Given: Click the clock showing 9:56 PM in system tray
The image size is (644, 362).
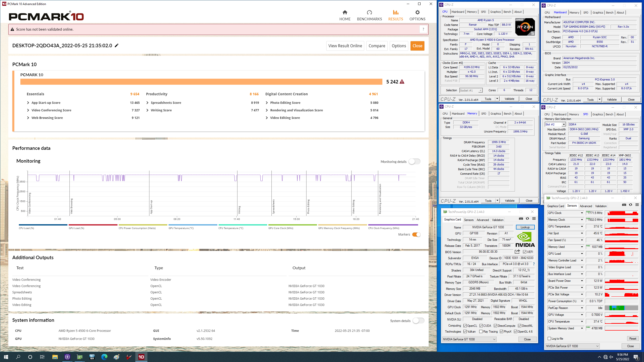Looking at the screenshot, I should pyautogui.click(x=622, y=355).
